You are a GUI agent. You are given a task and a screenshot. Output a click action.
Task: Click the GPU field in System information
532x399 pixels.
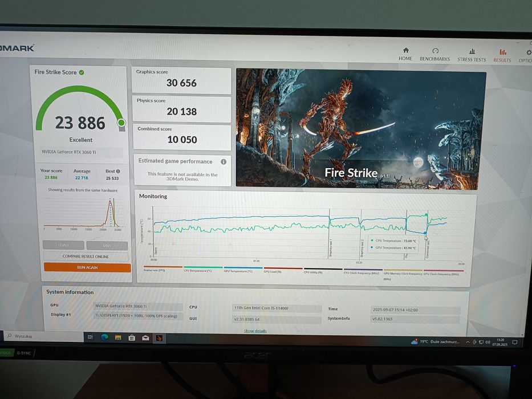[138, 307]
